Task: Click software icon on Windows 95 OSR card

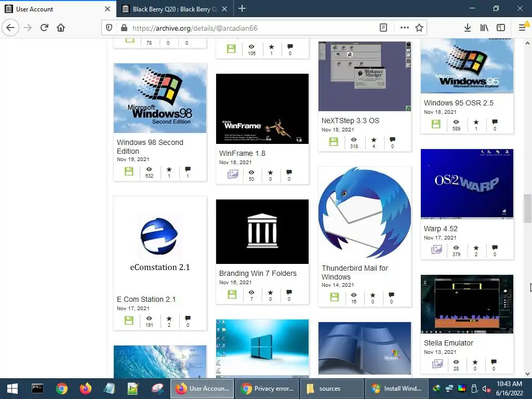Action: tap(436, 124)
